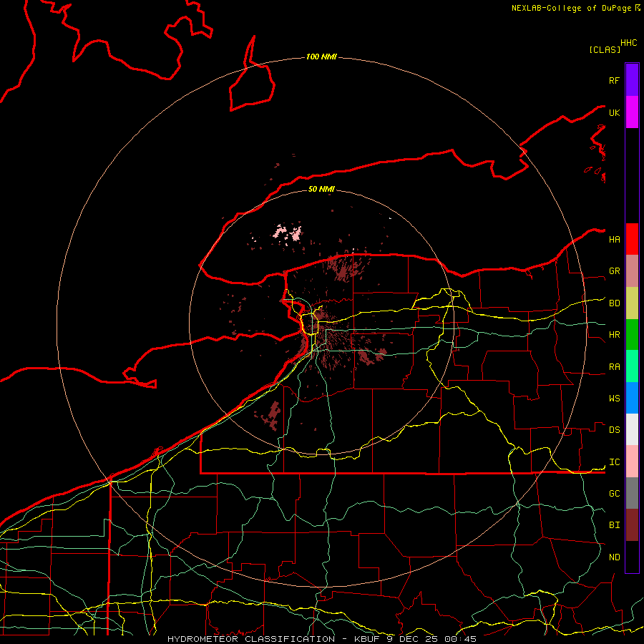Select the GR color swatch in legend
644x644 pixels.
tap(632, 270)
